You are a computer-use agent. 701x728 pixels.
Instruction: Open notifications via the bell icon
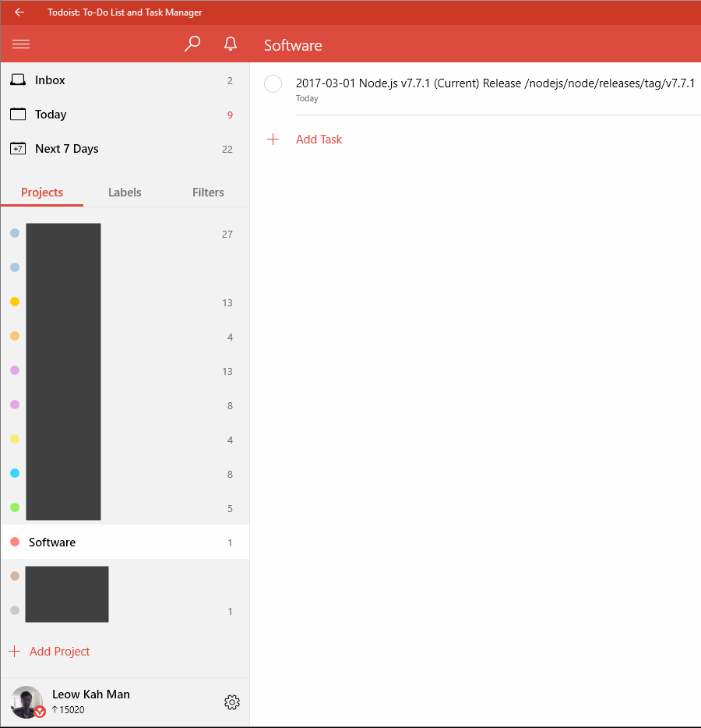(231, 44)
